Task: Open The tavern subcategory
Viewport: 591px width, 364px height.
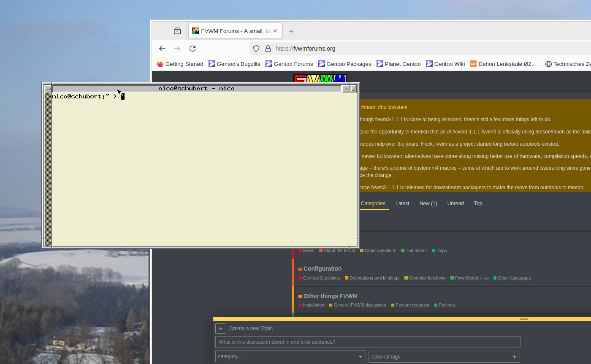Action: pyautogui.click(x=414, y=250)
